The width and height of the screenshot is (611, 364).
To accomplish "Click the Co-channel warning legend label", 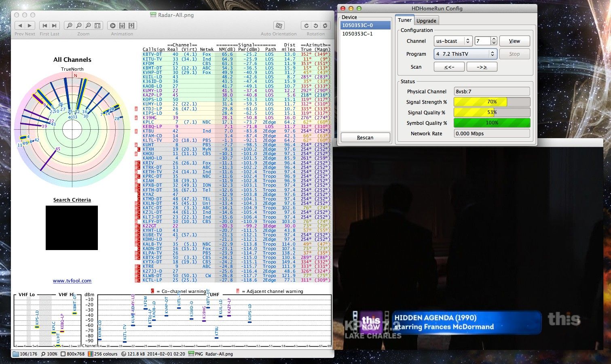I will click(x=184, y=291).
